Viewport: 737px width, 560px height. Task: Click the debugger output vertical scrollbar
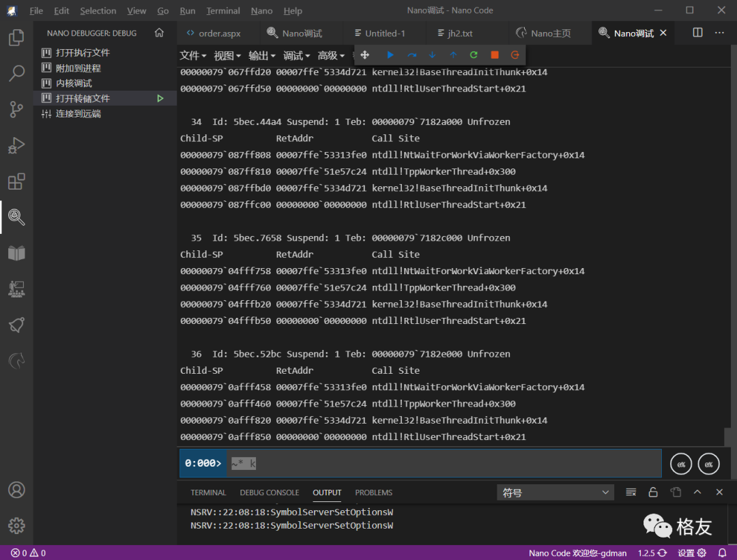point(727,437)
